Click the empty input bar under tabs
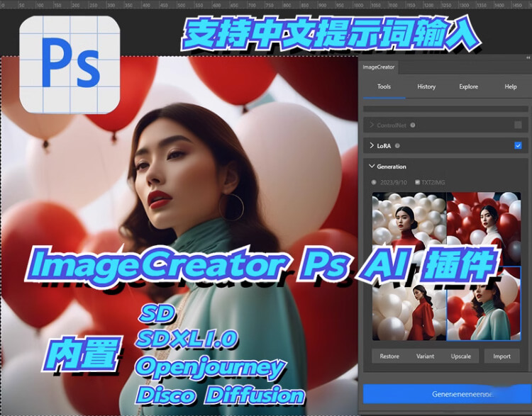 pos(445,109)
